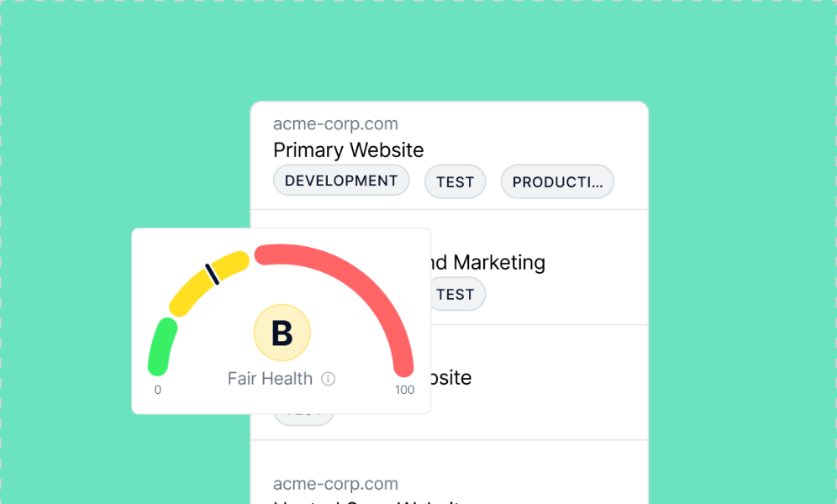Click the 0 label at gauge start
Screen dimensions: 837x504
(x=157, y=390)
